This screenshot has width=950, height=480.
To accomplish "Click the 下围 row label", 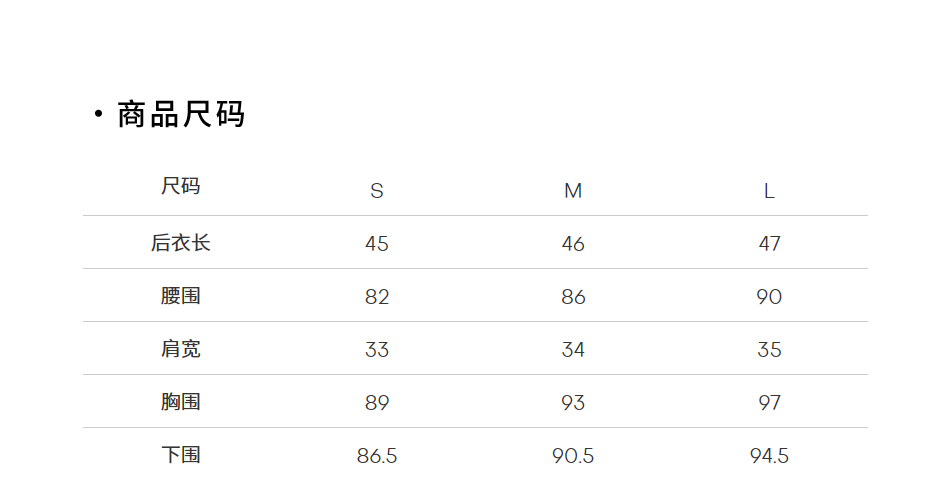I will tap(181, 455).
